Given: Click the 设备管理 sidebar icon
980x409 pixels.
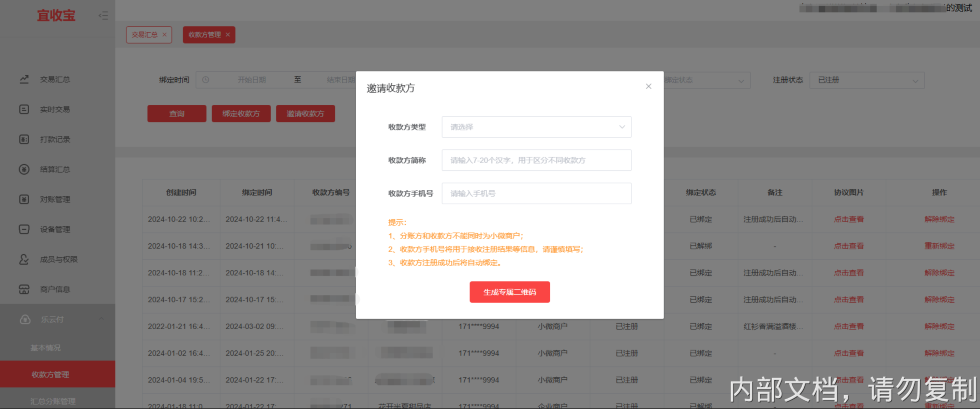Looking at the screenshot, I should (24, 229).
